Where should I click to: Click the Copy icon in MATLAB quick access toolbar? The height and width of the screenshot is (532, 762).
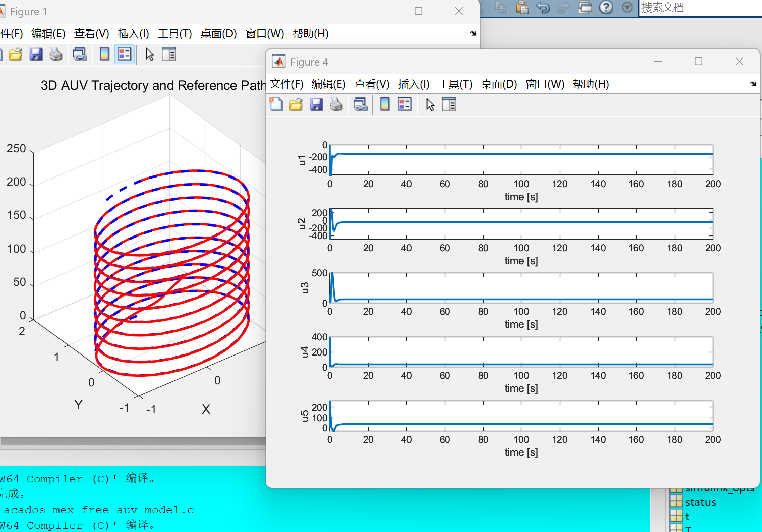point(501,7)
